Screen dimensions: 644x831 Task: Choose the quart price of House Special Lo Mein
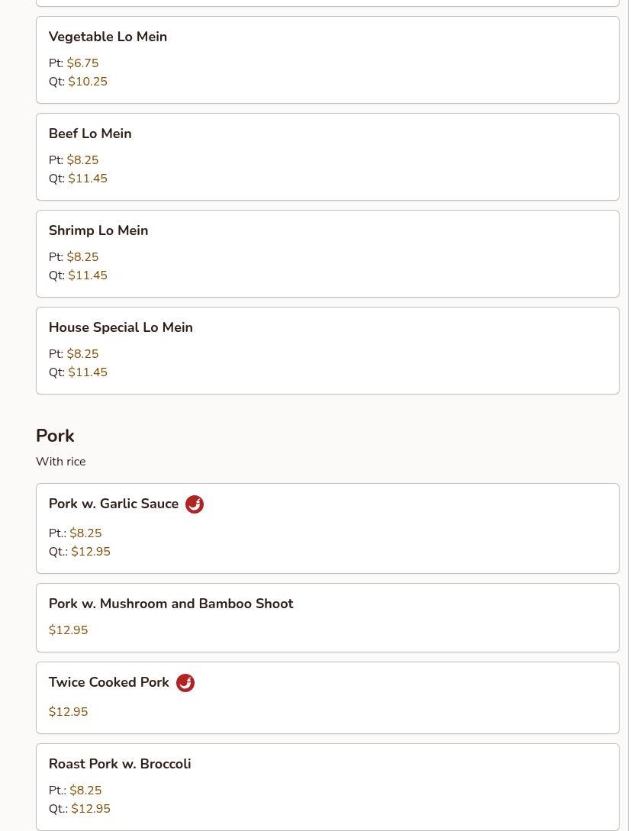88,372
